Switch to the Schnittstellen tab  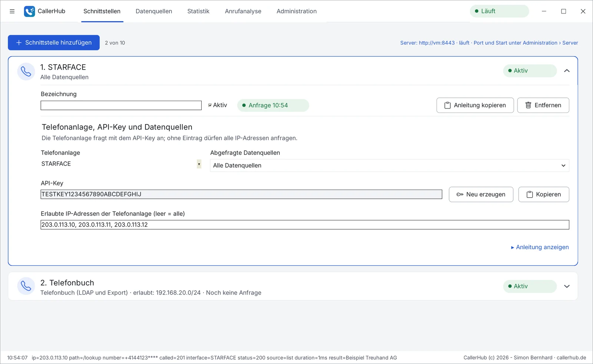click(102, 11)
